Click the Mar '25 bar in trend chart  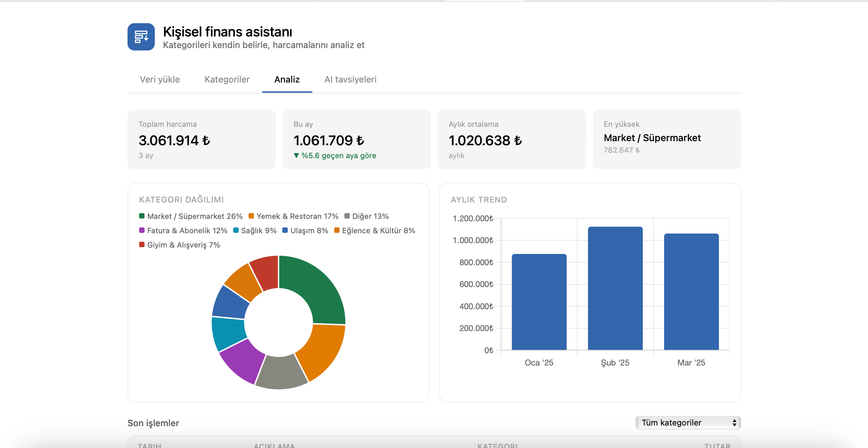click(691, 292)
